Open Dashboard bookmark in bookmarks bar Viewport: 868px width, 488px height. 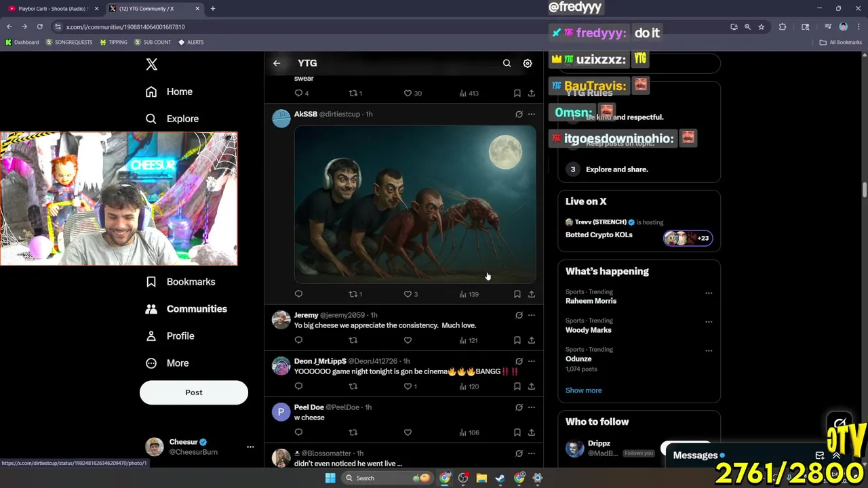(22, 42)
